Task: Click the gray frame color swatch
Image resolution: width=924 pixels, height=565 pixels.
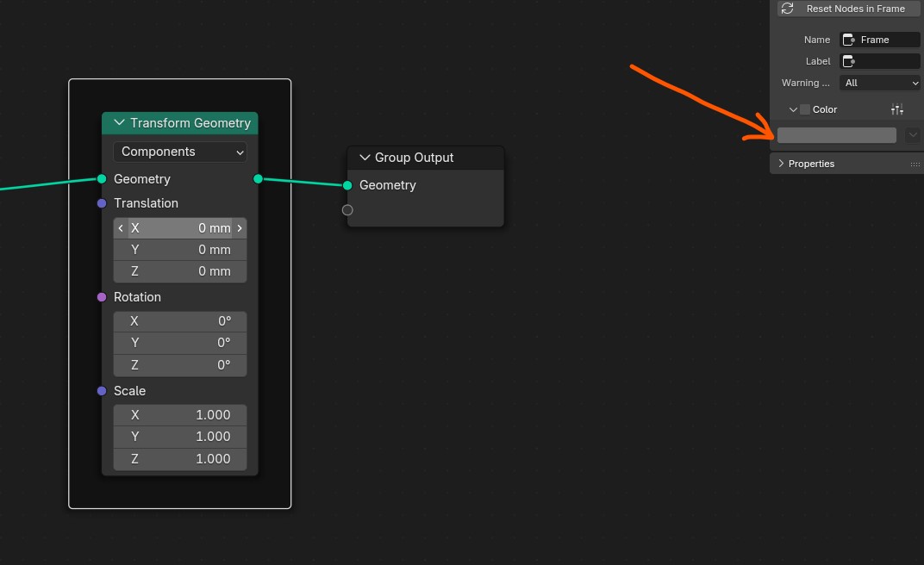Action: click(x=837, y=135)
